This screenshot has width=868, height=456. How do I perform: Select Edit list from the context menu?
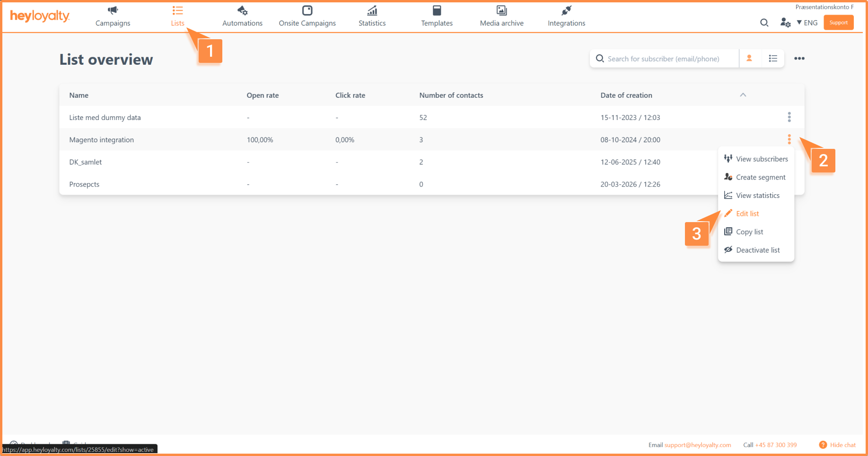click(747, 214)
